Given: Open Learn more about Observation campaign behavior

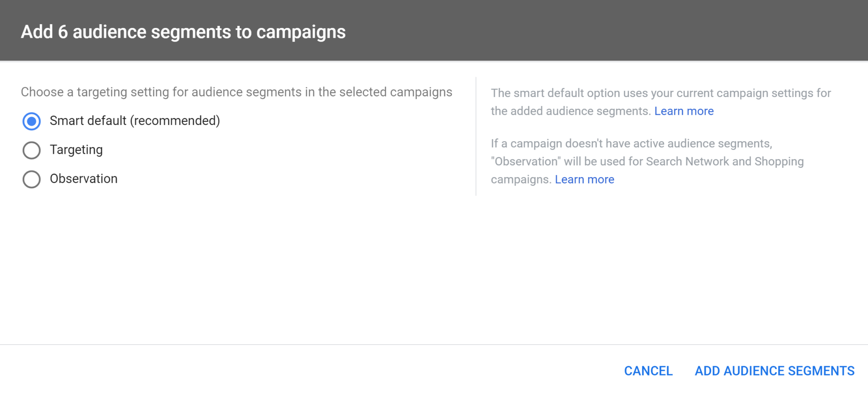Looking at the screenshot, I should tap(584, 179).
